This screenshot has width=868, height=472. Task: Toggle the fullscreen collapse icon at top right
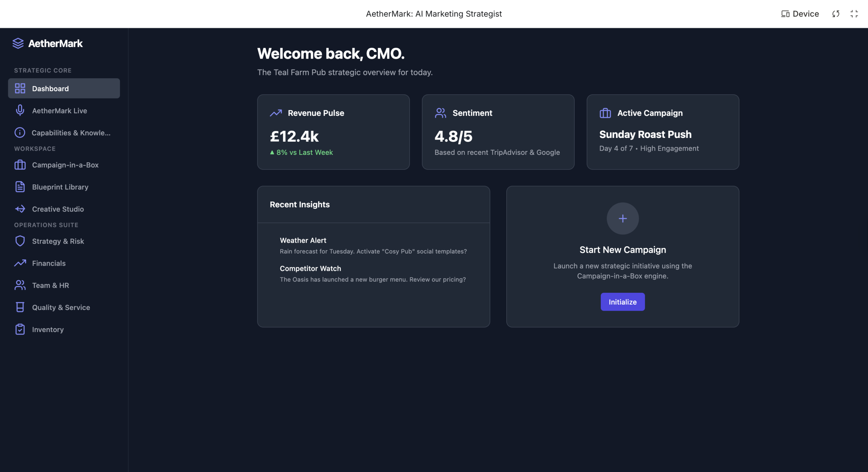point(854,14)
